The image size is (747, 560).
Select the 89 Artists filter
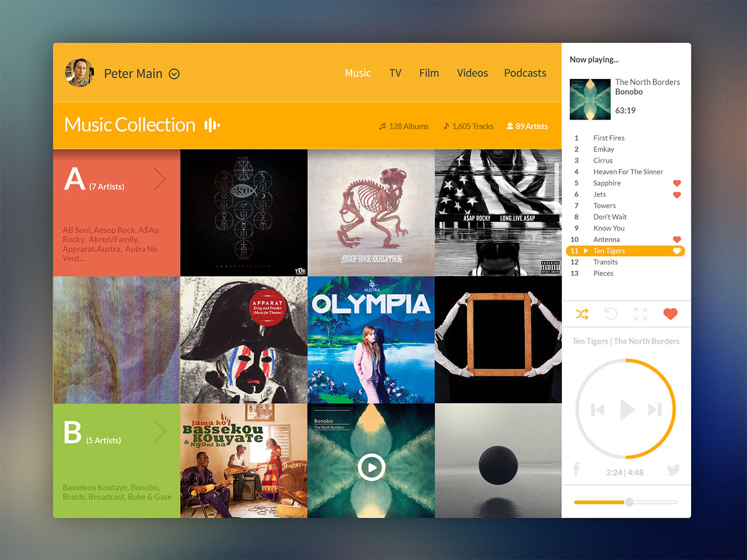527,126
